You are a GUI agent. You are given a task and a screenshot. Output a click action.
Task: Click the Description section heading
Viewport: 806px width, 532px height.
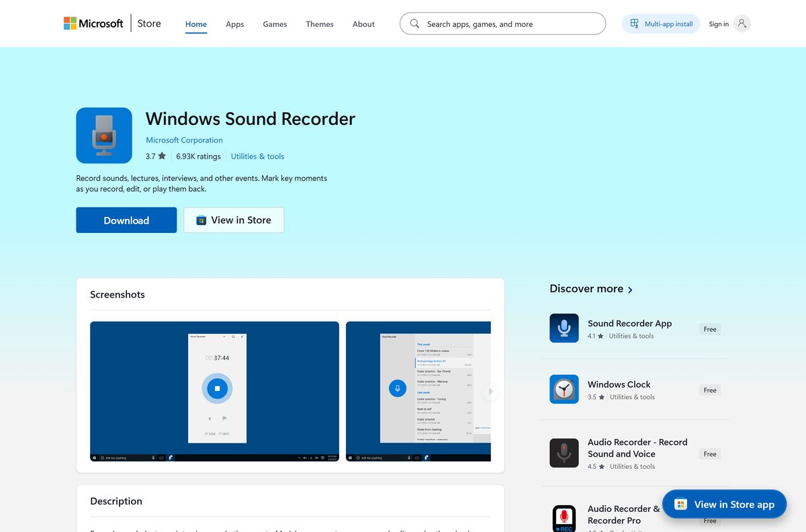[x=116, y=501]
